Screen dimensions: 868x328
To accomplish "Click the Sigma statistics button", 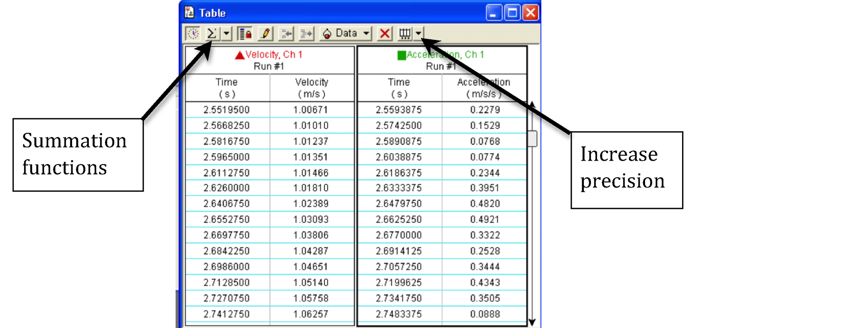I will (212, 34).
